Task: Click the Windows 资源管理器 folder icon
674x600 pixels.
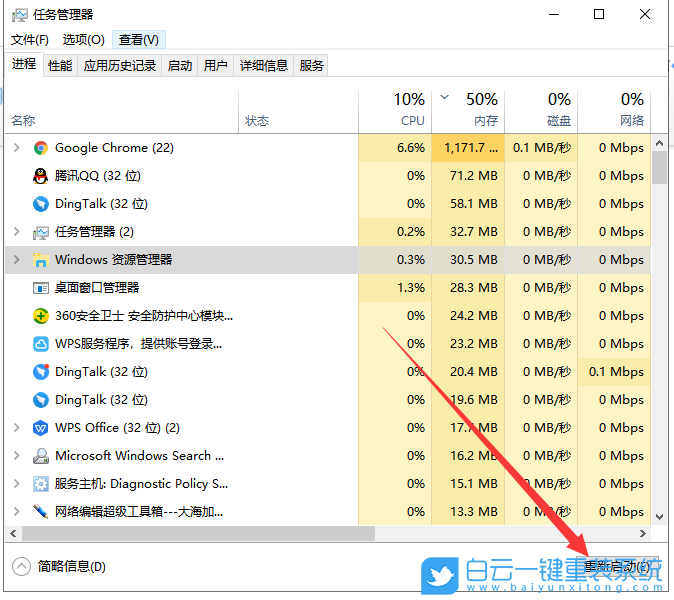Action: point(41,260)
